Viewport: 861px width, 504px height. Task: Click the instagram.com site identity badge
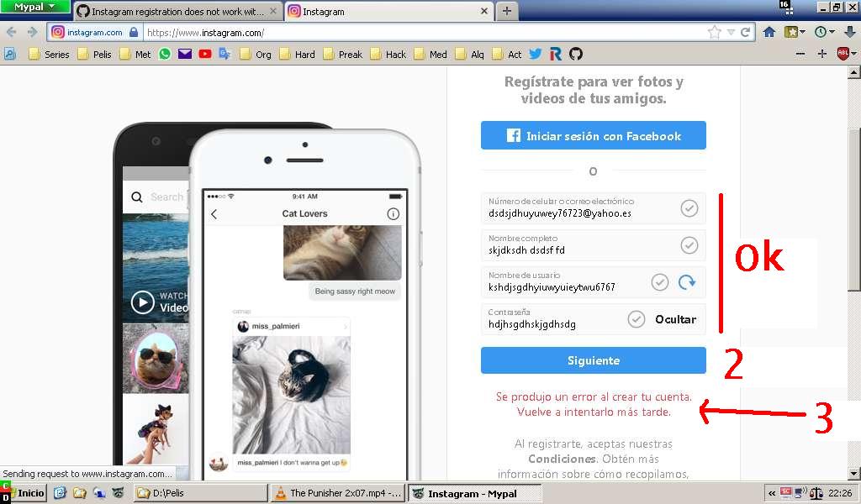(x=95, y=33)
